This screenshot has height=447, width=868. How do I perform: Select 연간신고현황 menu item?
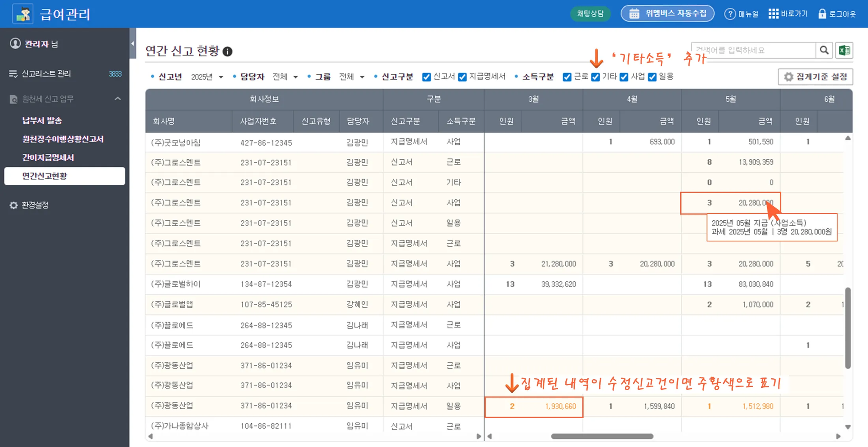click(x=65, y=176)
